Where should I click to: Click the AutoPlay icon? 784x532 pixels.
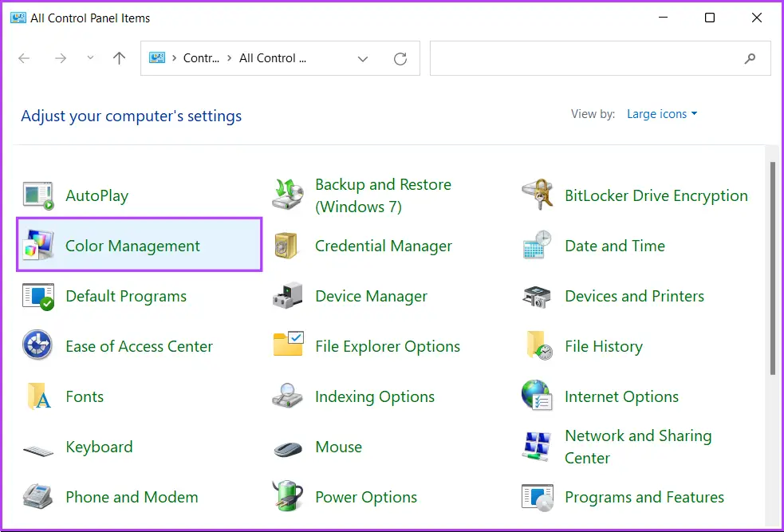click(37, 195)
